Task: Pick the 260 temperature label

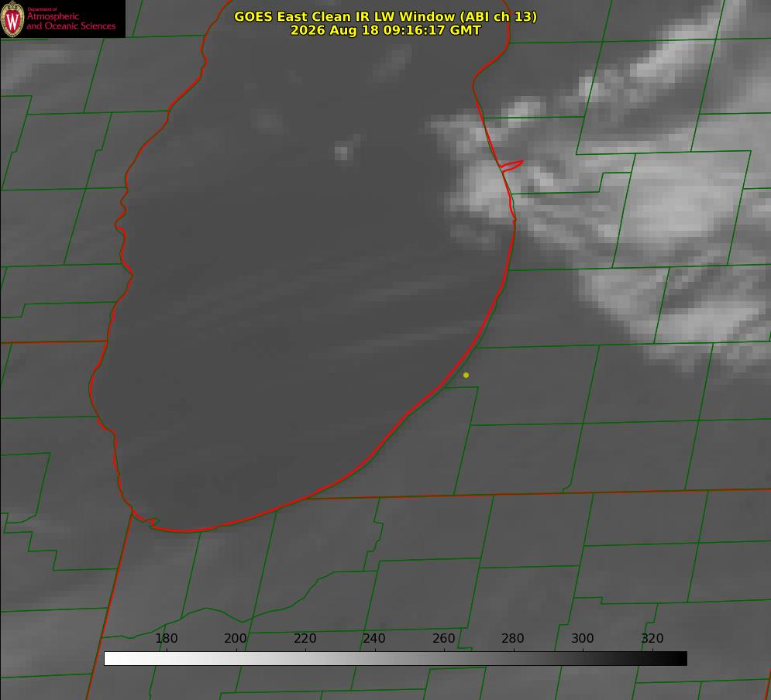Action: coord(443,638)
